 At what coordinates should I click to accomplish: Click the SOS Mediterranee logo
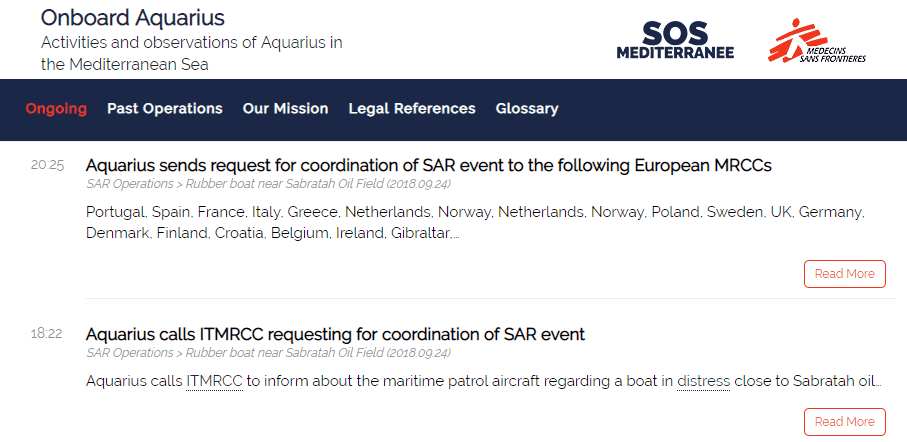pyautogui.click(x=675, y=40)
